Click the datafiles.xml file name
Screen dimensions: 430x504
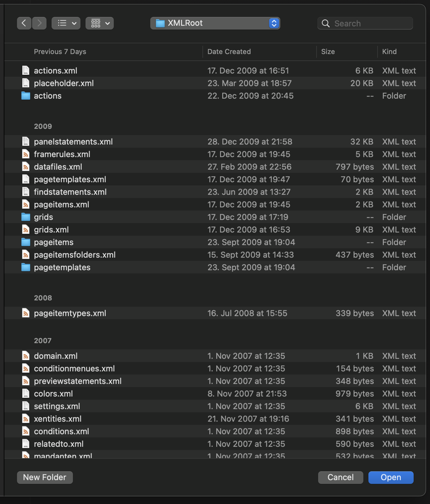point(58,167)
